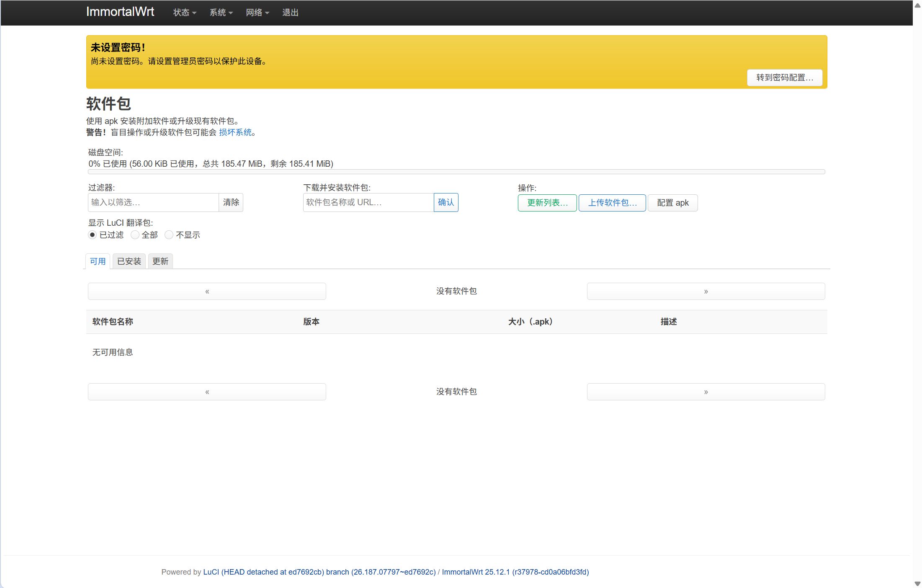Image resolution: width=922 pixels, height=588 pixels.
Task: Focus the 过滤器 filter input field
Action: (153, 202)
